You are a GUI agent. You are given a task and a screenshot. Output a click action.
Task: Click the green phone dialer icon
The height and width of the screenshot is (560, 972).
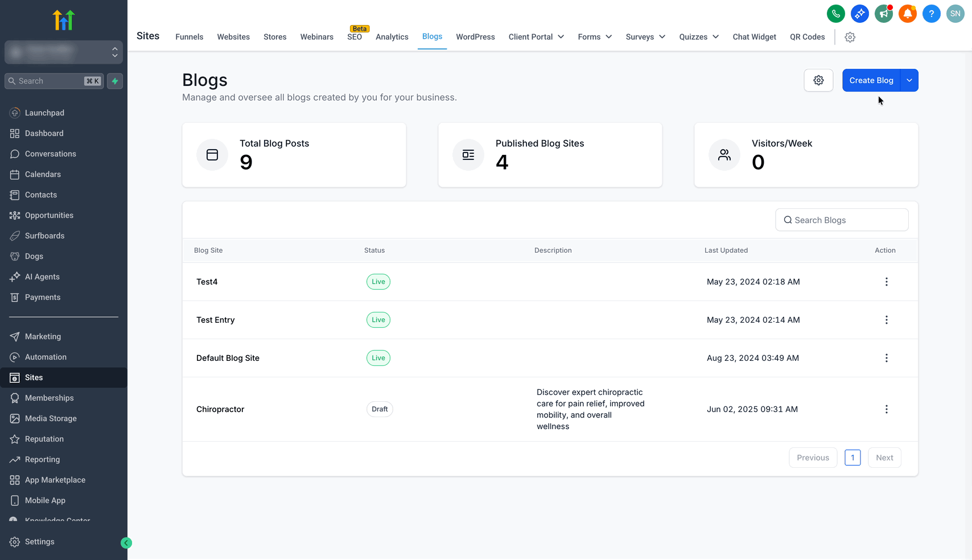835,14
